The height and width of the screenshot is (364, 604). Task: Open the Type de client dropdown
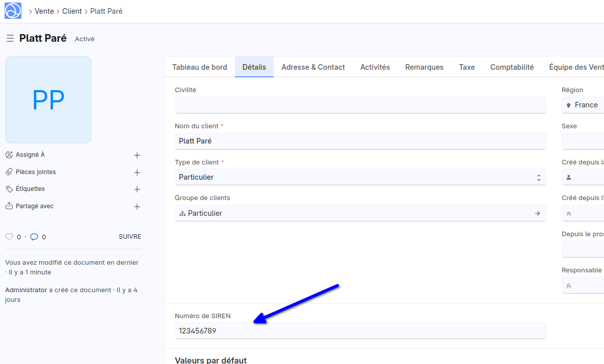pos(360,177)
